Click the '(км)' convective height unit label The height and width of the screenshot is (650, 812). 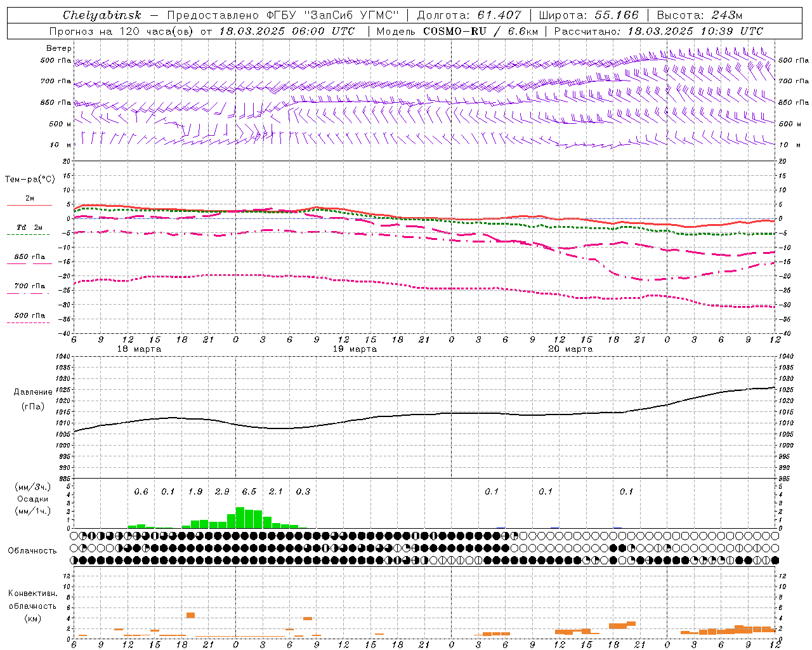point(32,618)
